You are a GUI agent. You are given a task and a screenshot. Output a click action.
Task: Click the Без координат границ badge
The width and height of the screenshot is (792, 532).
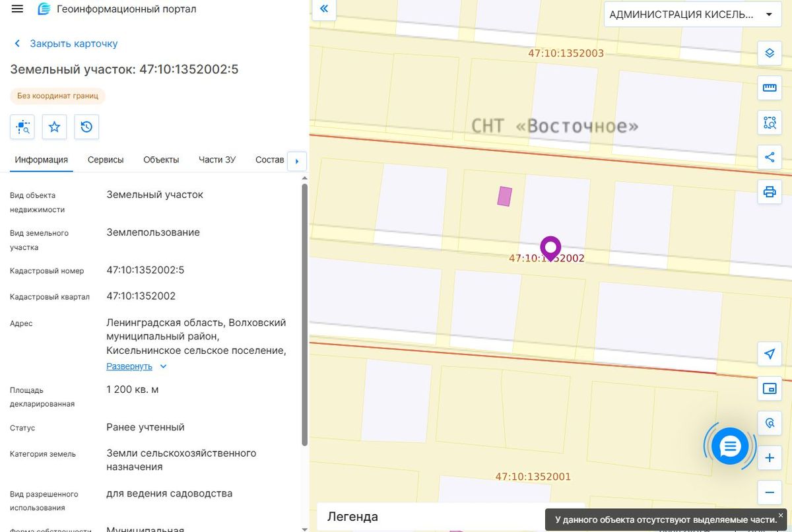coord(57,96)
